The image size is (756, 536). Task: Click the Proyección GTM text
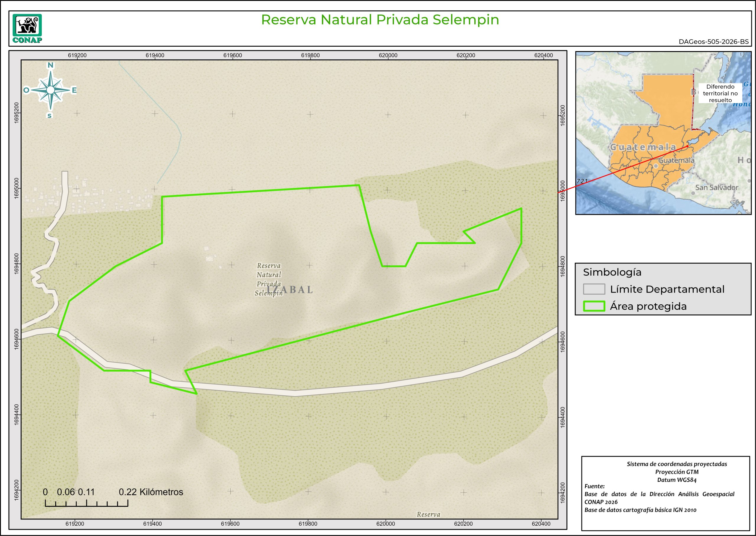tap(677, 472)
